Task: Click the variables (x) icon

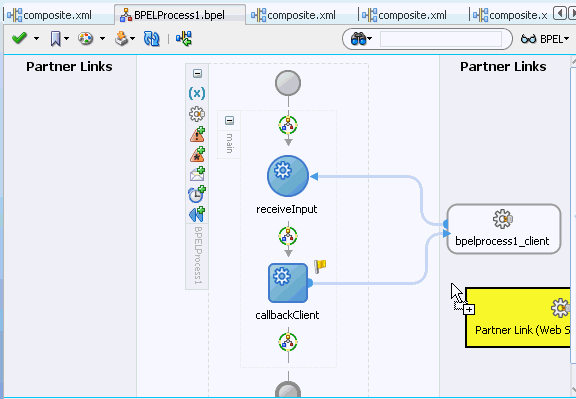Action: click(197, 93)
